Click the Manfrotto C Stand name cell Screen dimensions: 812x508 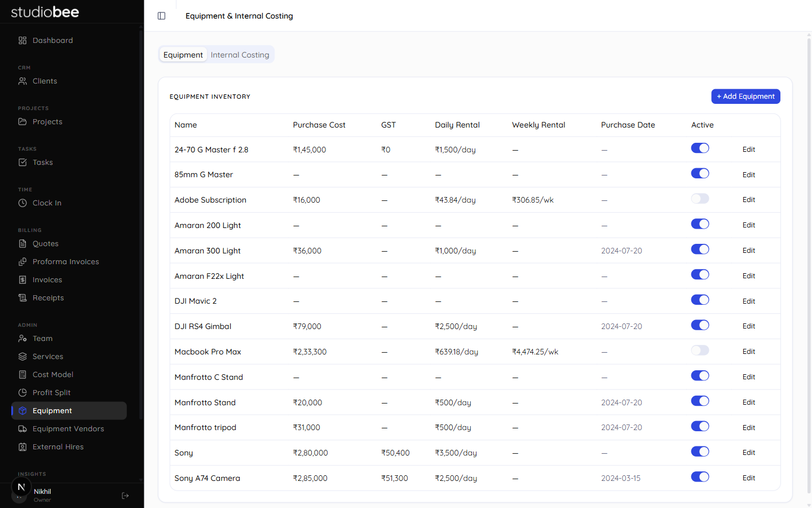pyautogui.click(x=209, y=377)
